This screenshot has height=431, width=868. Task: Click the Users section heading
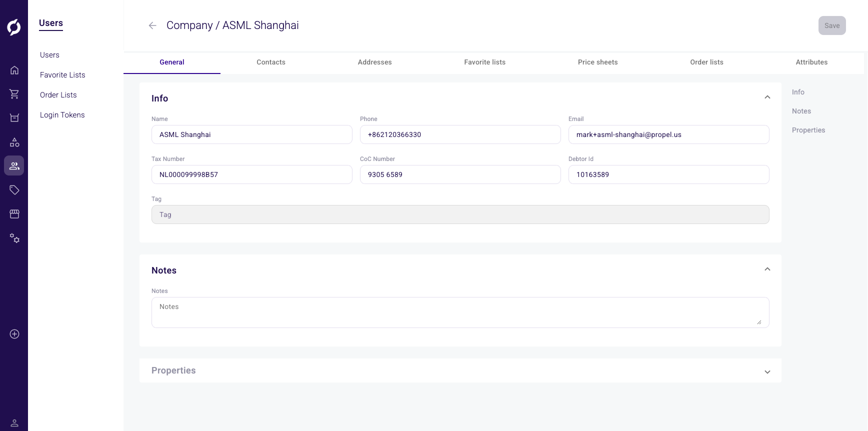pos(51,23)
